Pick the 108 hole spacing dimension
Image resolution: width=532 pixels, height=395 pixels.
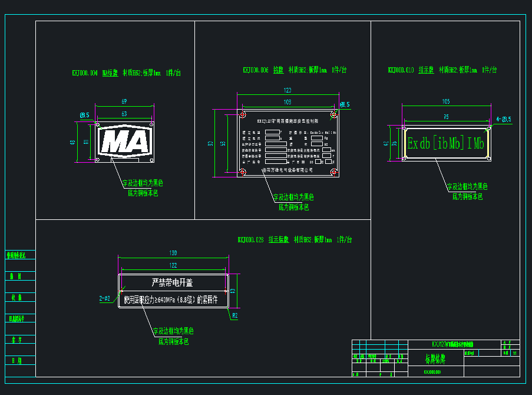tap(288, 102)
